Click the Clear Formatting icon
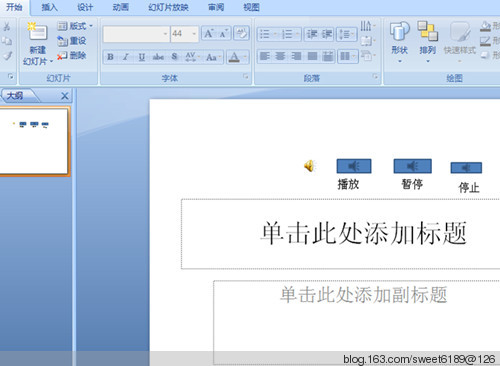The height and width of the screenshot is (366, 500). pyautogui.click(x=241, y=33)
